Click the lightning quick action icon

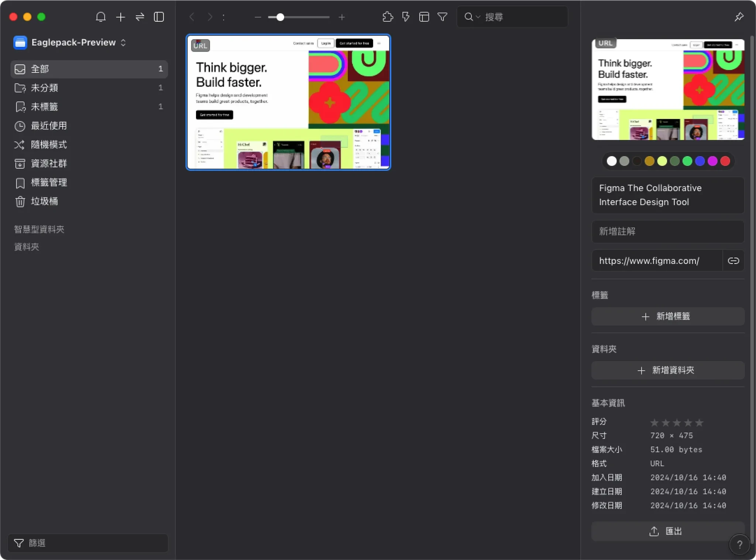click(x=406, y=17)
